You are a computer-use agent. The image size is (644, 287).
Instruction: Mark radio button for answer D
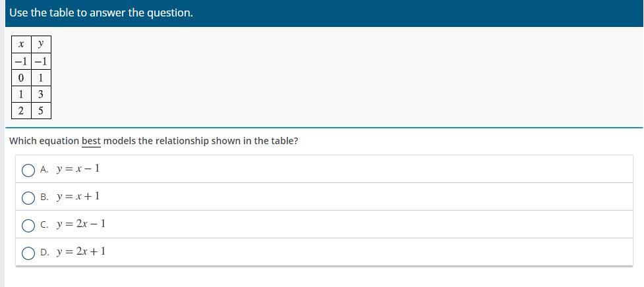pos(28,253)
